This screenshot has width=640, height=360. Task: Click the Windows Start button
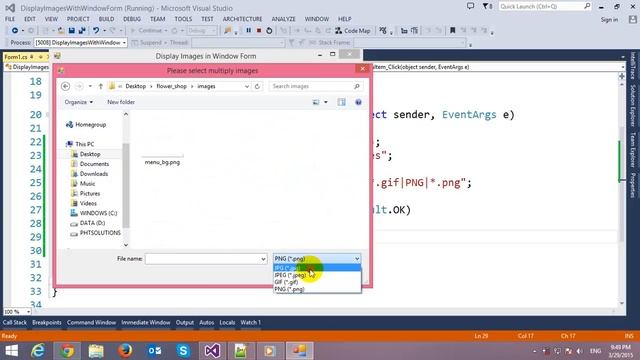click(x=11, y=351)
